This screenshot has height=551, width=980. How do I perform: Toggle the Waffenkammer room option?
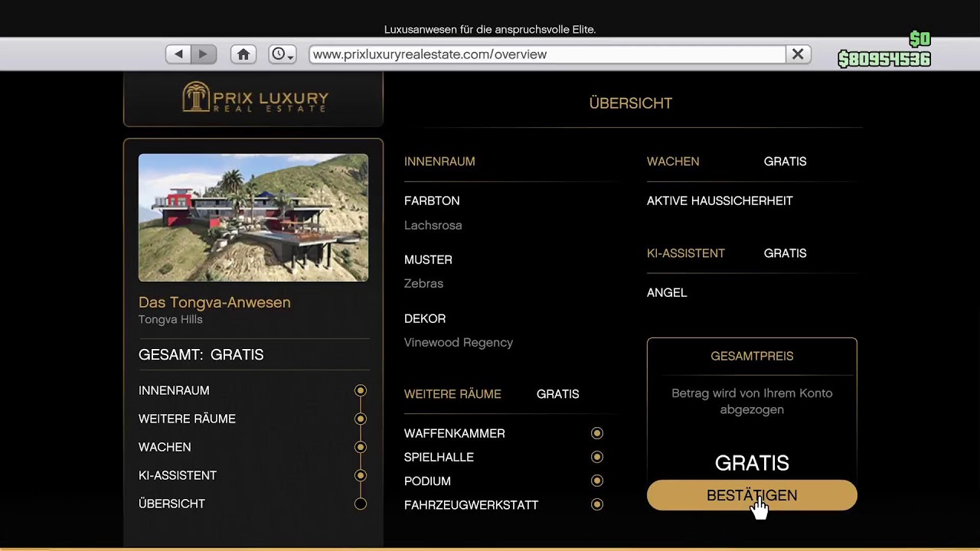(597, 433)
